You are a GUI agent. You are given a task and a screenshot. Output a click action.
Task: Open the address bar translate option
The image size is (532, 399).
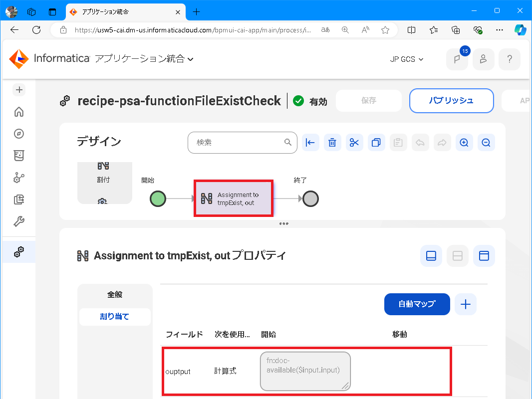pyautogui.click(x=325, y=30)
